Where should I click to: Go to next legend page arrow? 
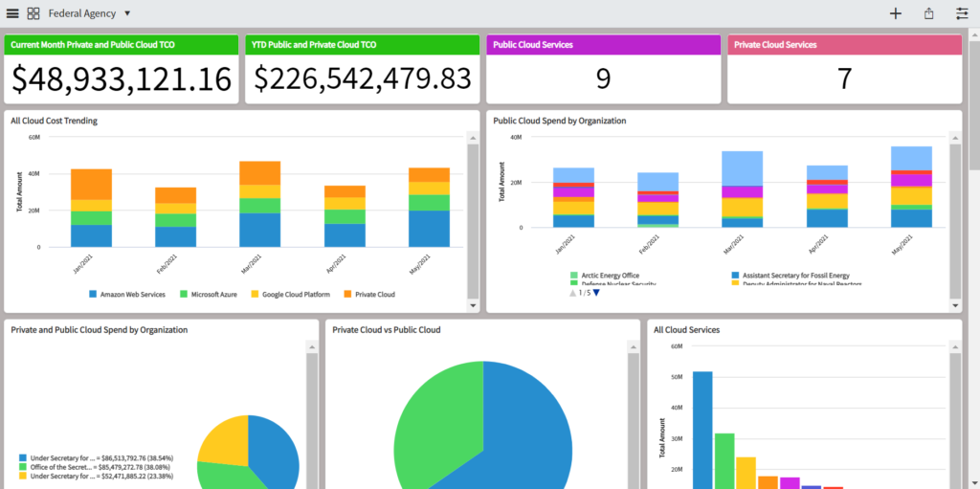tap(596, 293)
